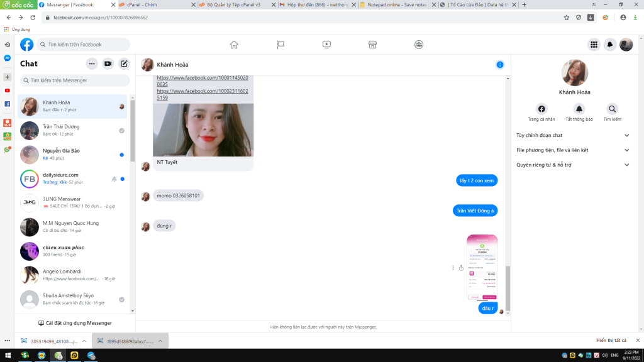Viewport: 644px width, 362px height.
Task: Bookmark this page with the star icon
Action: (566, 18)
